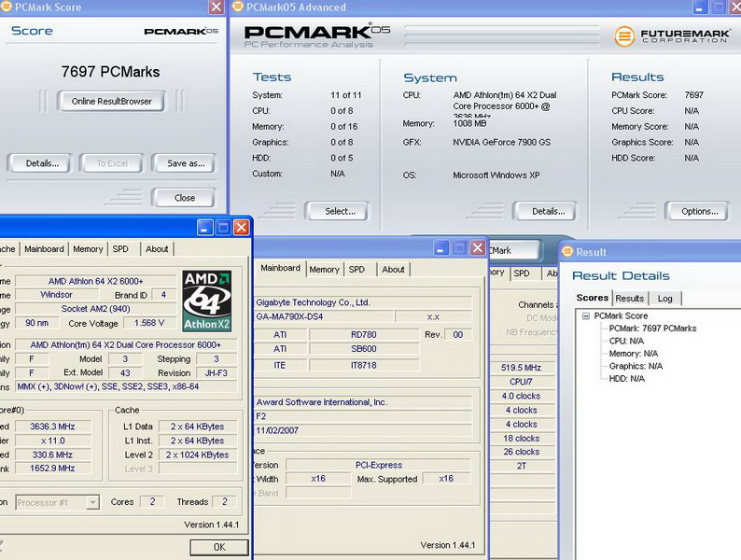The width and height of the screenshot is (741, 560).
Task: Click the BIOS date '11/02/2007'
Action: [x=363, y=430]
